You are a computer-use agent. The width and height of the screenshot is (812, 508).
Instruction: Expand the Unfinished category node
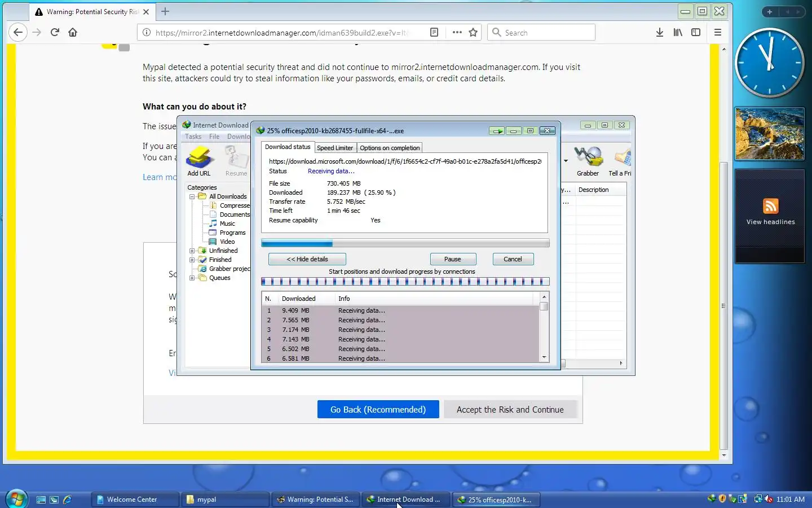(x=192, y=251)
